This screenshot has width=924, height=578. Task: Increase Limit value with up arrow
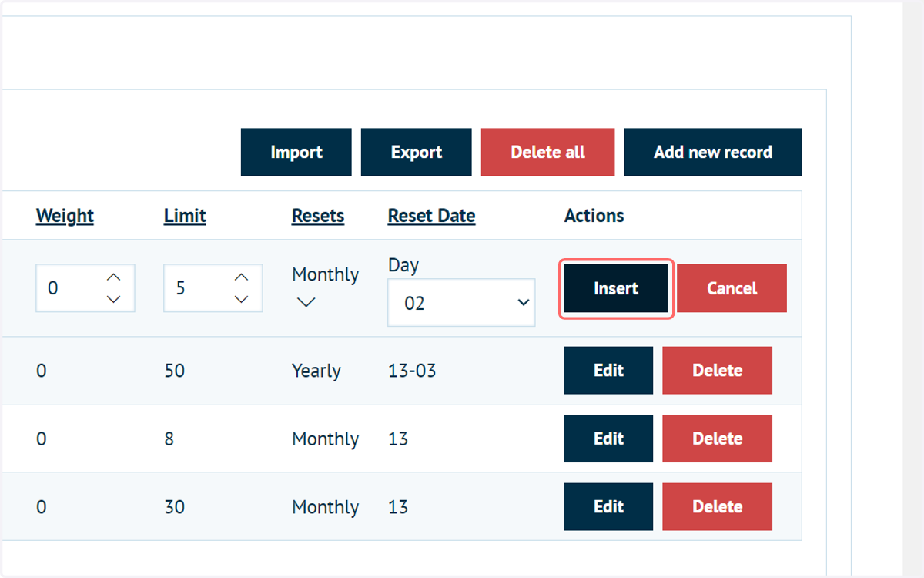tap(242, 277)
